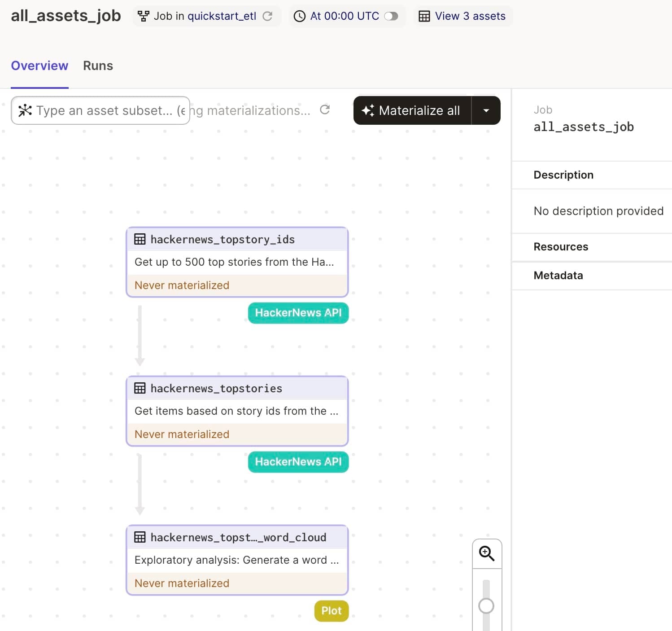Screen dimensions: 672x631
Task: Switch to the Runs tab
Action: click(98, 66)
